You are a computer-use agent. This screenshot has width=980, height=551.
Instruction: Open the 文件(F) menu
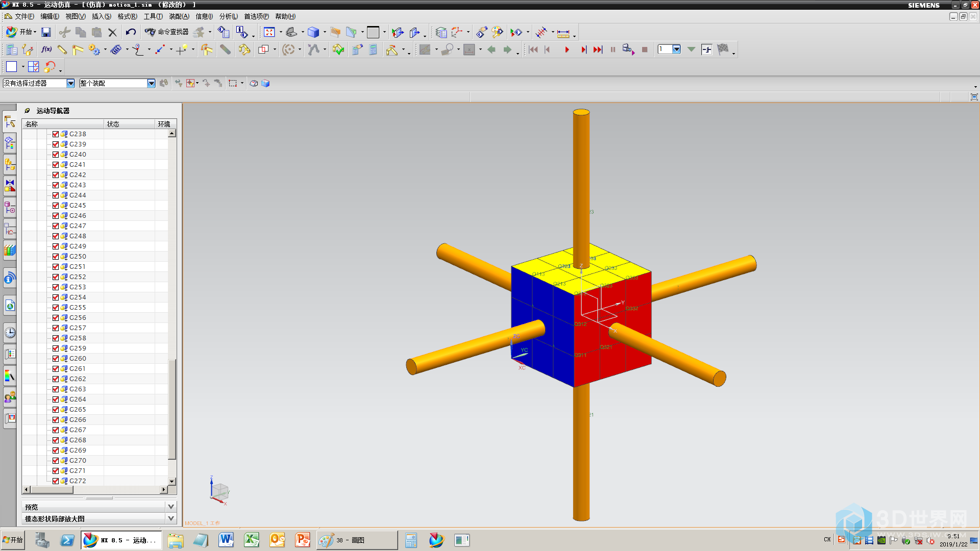pyautogui.click(x=24, y=16)
